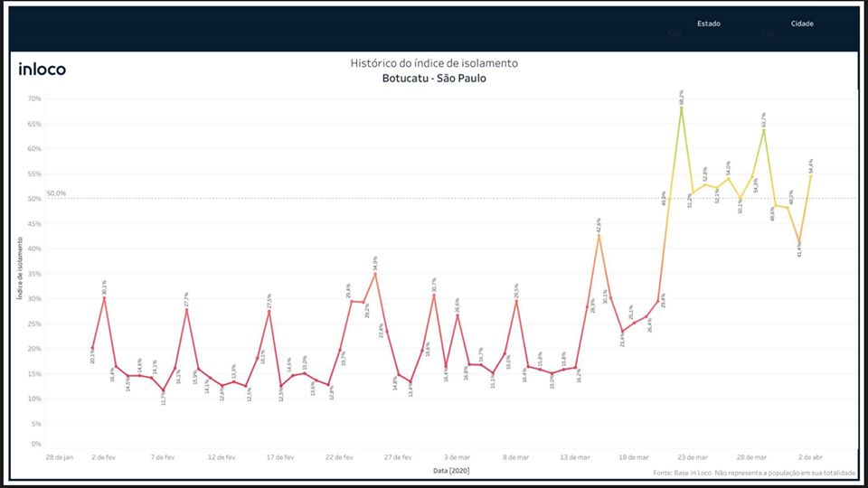
Task: Click the final 54,4% data point
Action: point(811,175)
